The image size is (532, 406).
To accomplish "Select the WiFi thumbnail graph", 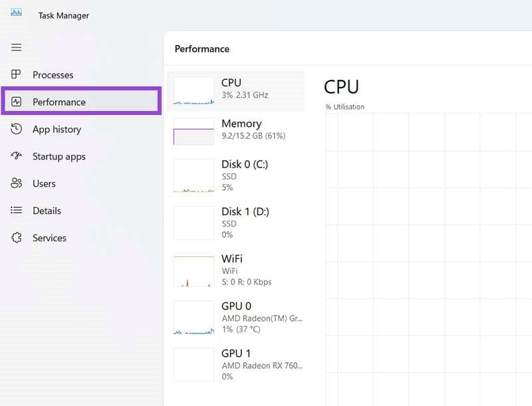I will click(194, 270).
